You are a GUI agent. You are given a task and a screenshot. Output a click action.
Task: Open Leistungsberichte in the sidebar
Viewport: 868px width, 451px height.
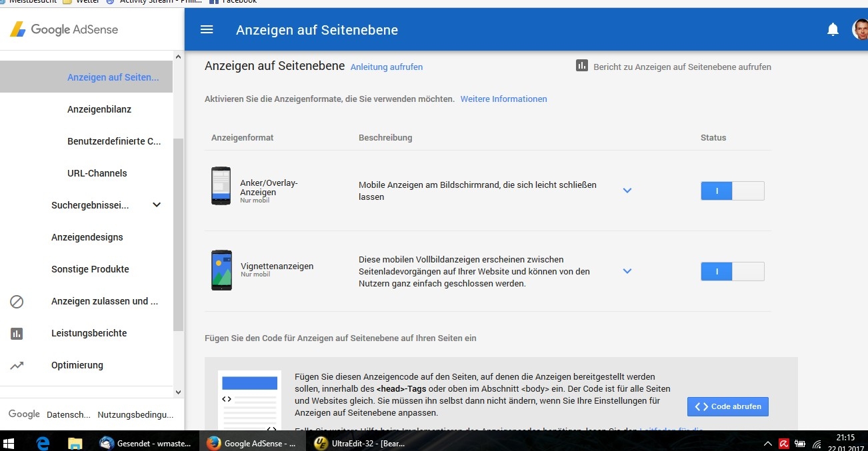pos(89,333)
